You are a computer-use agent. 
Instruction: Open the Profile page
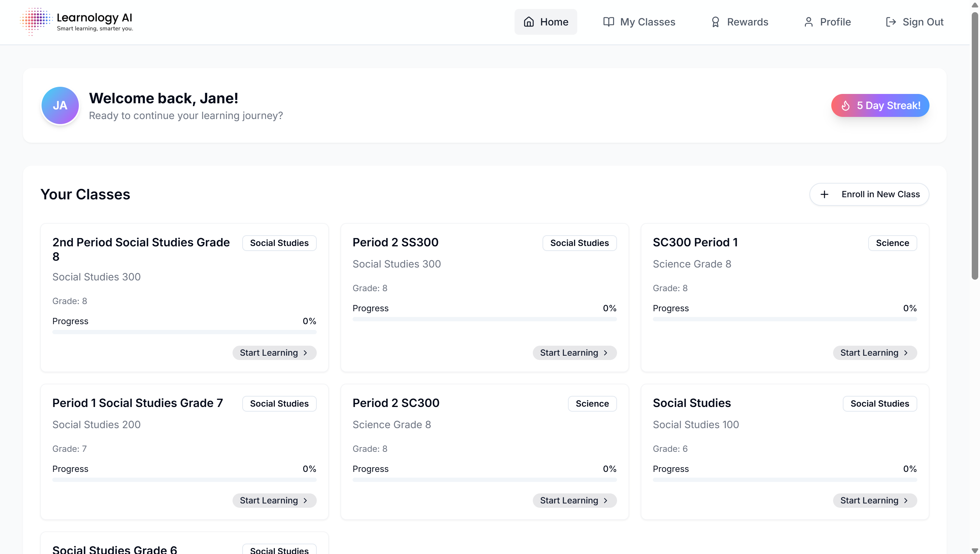[x=827, y=22]
